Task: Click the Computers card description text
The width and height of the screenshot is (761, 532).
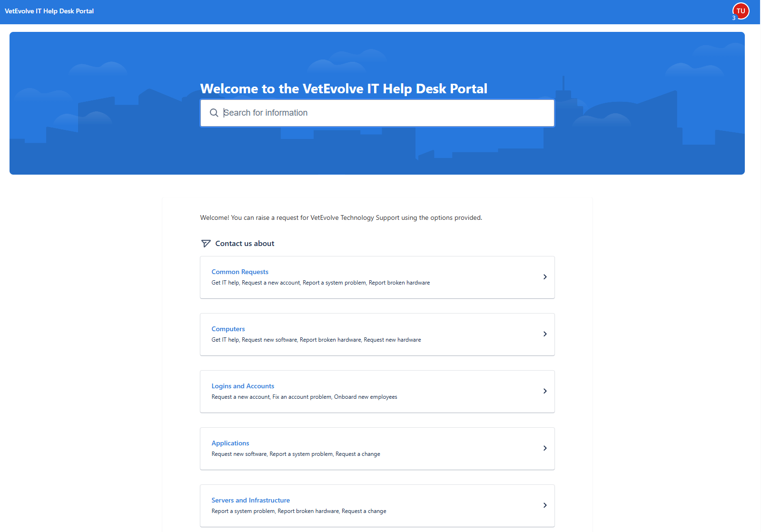Action: tap(316, 340)
